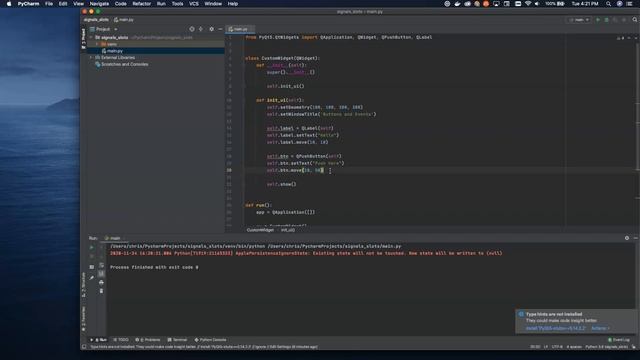The image size is (640, 360).
Task: Open the Refactor menu
Action: [142, 4]
